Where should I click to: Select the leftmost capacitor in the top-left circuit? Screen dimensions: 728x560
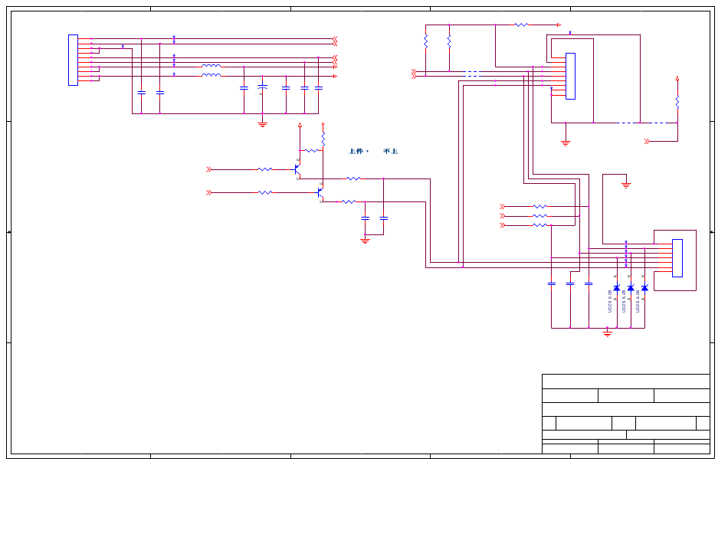[x=142, y=93]
